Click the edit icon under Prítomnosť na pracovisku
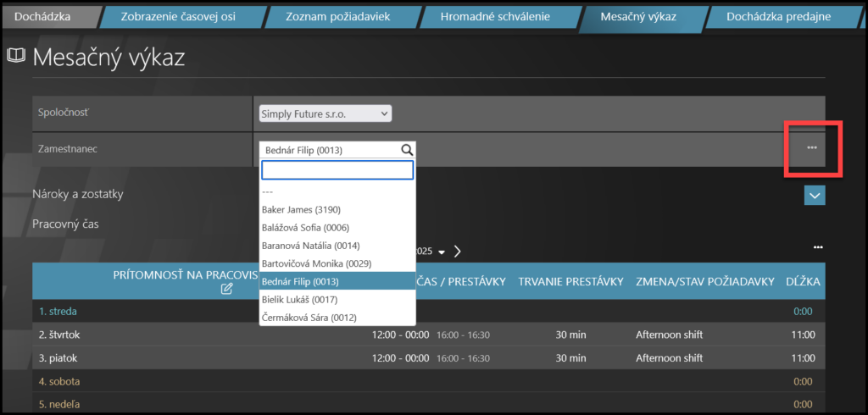Viewport: 868px width, 415px height. tap(226, 290)
